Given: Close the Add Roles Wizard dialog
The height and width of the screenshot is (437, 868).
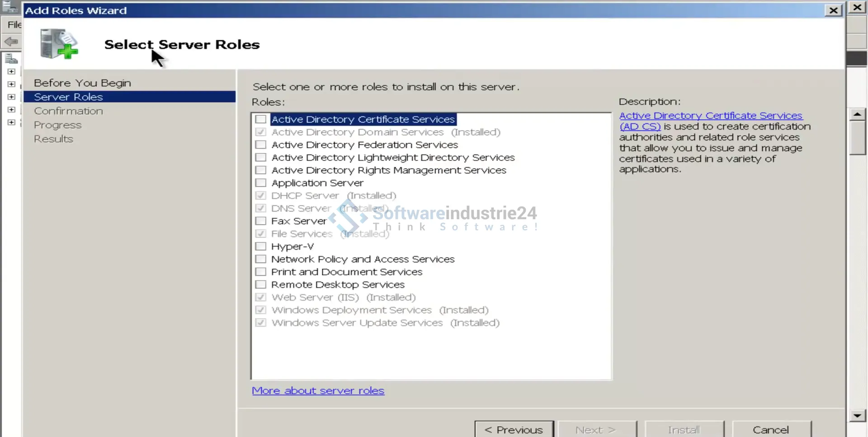Looking at the screenshot, I should pyautogui.click(x=833, y=10).
